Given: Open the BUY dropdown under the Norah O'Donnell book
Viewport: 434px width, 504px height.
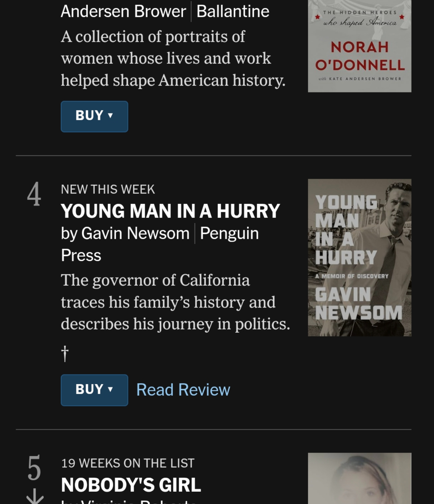Looking at the screenshot, I should (x=94, y=116).
